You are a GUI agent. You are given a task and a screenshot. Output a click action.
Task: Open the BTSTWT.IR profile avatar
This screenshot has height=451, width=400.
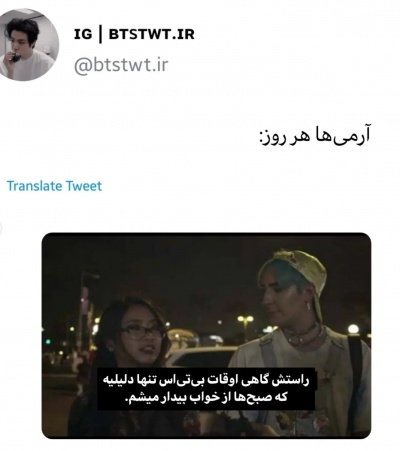[x=27, y=45]
